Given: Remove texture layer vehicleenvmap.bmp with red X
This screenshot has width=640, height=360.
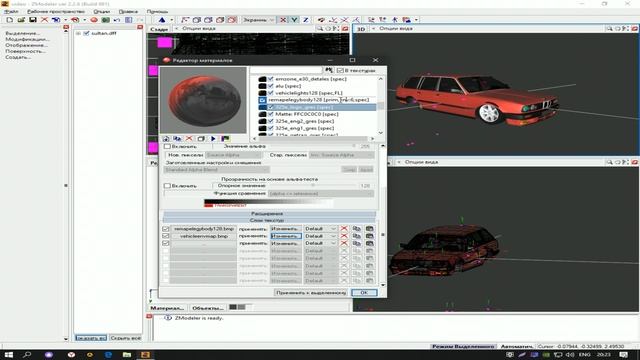Looking at the screenshot, I should pyautogui.click(x=344, y=236).
